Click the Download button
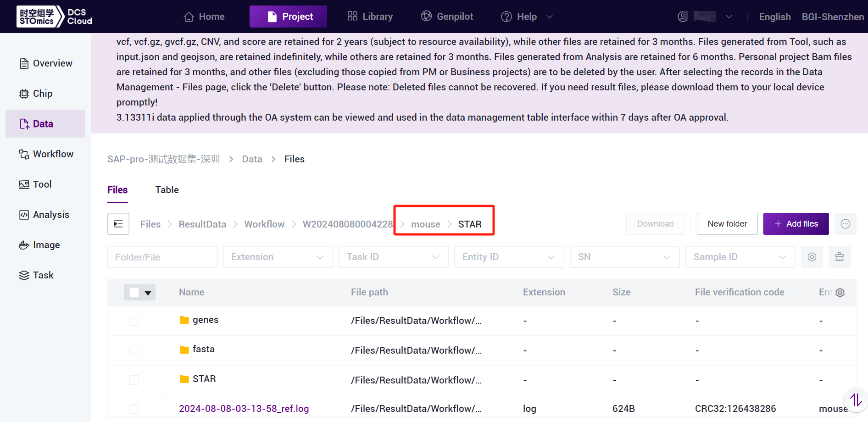Image resolution: width=868 pixels, height=422 pixels. pos(655,224)
